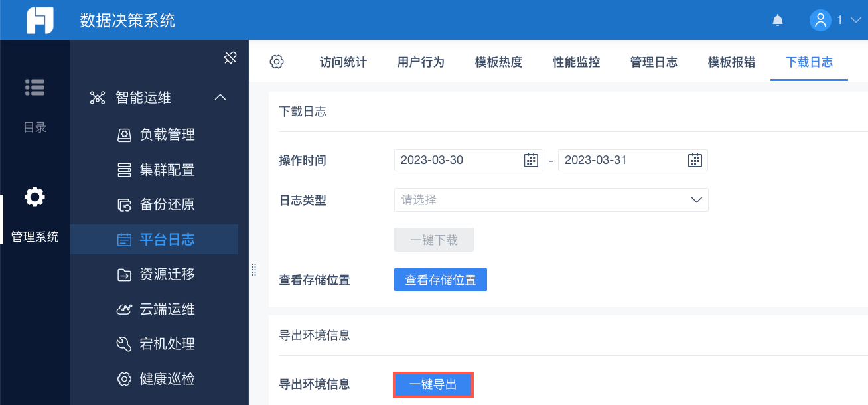Switch to 性能监控 tab
Screen dimensions: 868x405
coord(576,62)
